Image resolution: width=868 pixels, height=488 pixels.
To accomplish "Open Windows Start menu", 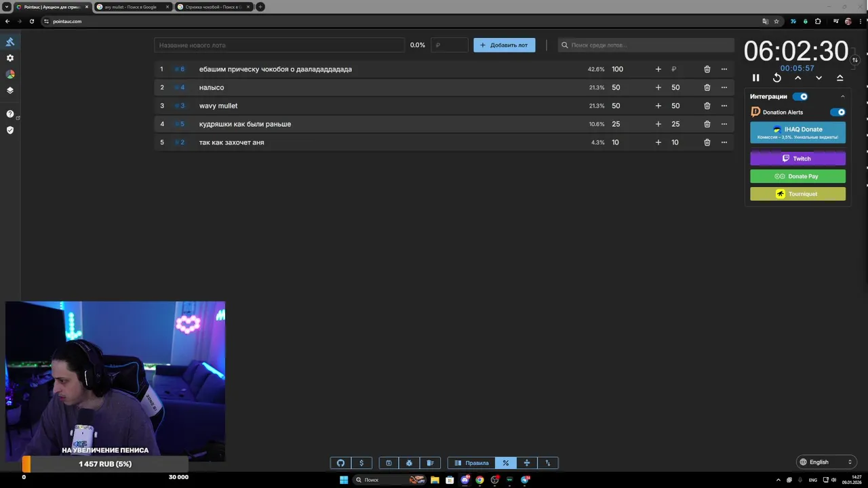I will pos(344,480).
